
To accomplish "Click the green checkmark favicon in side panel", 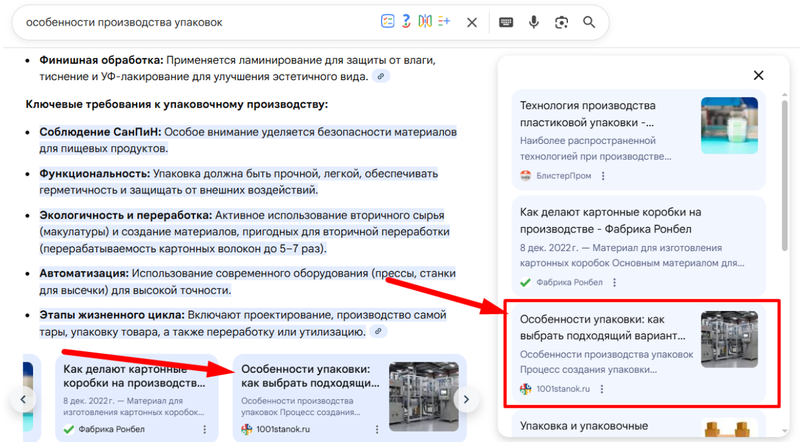I will click(526, 282).
